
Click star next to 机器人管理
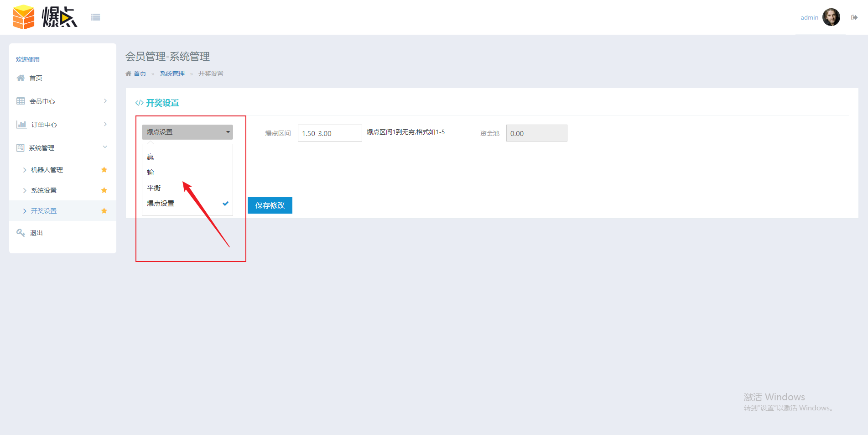coord(104,170)
